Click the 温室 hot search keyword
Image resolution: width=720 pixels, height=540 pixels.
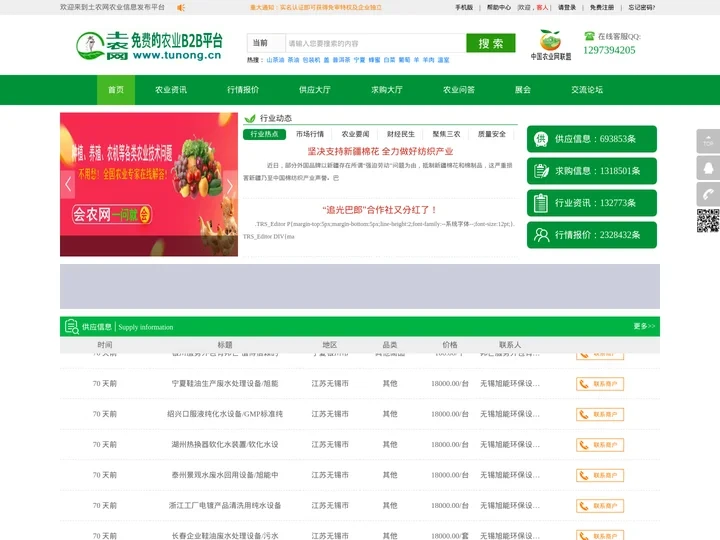coord(443,60)
